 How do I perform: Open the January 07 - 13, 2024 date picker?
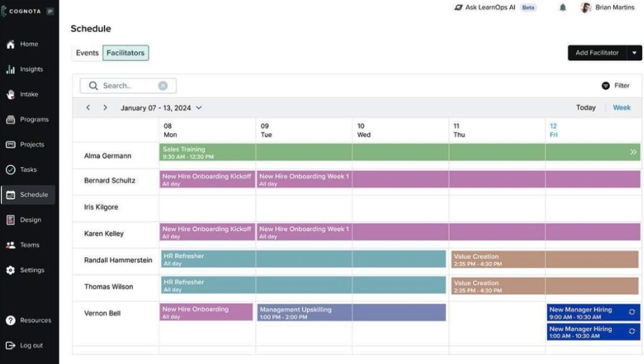pos(161,108)
